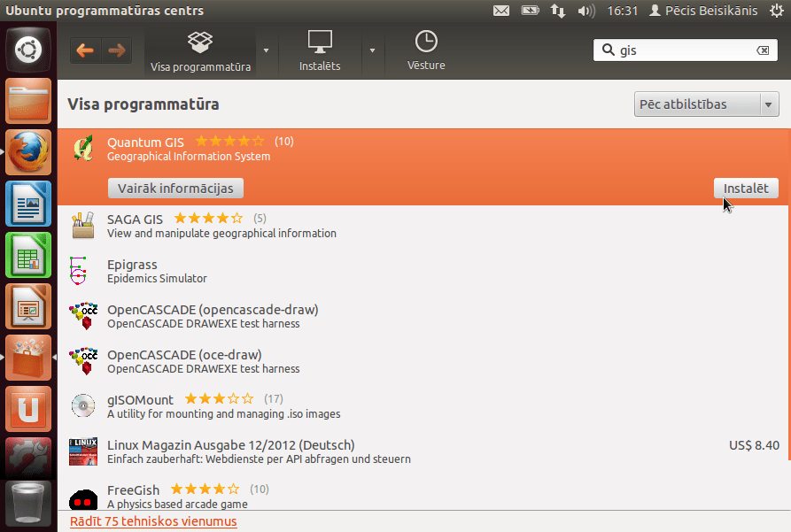Launch LibreOffice Calc from the launcher
Screen dimensions: 791x532
click(28, 255)
